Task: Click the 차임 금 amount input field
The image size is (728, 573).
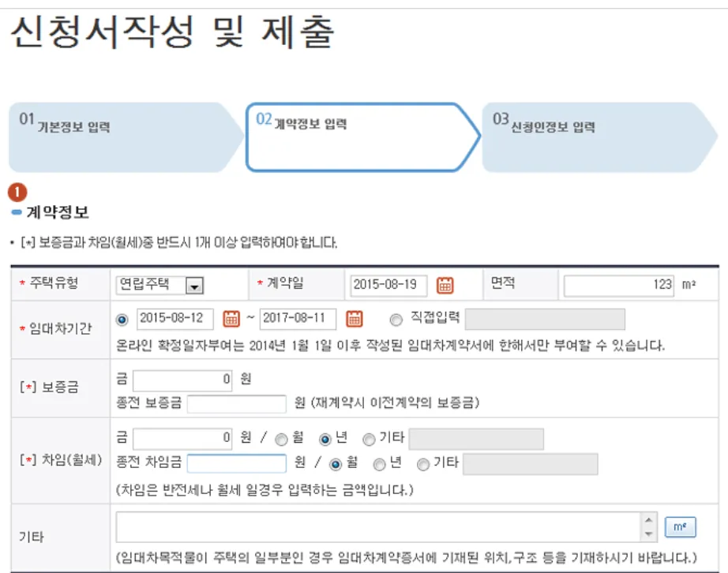Action: (182, 439)
